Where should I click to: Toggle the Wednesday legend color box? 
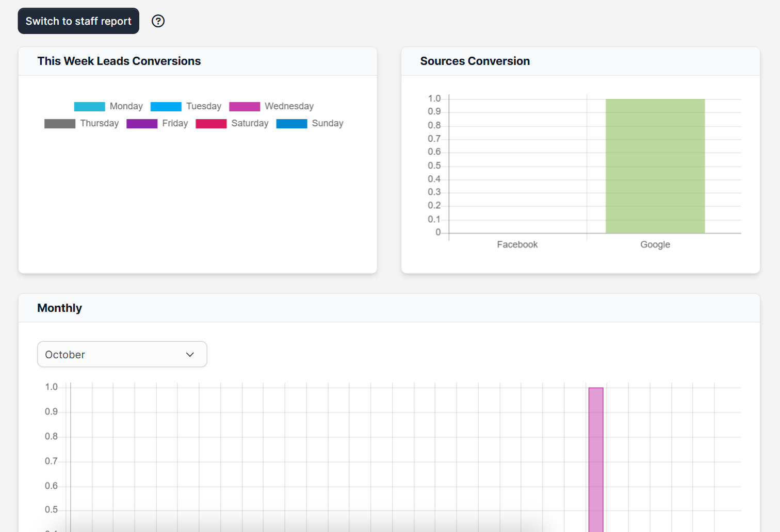[x=245, y=107]
